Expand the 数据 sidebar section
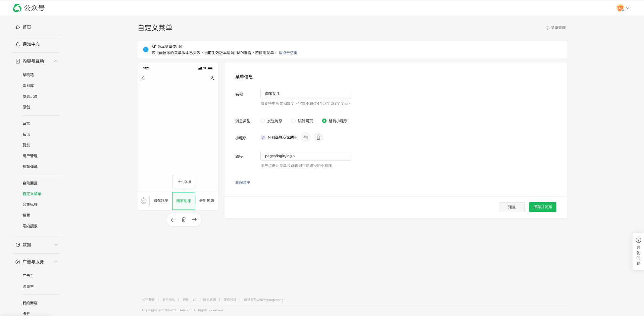The image size is (644, 316). [56, 245]
